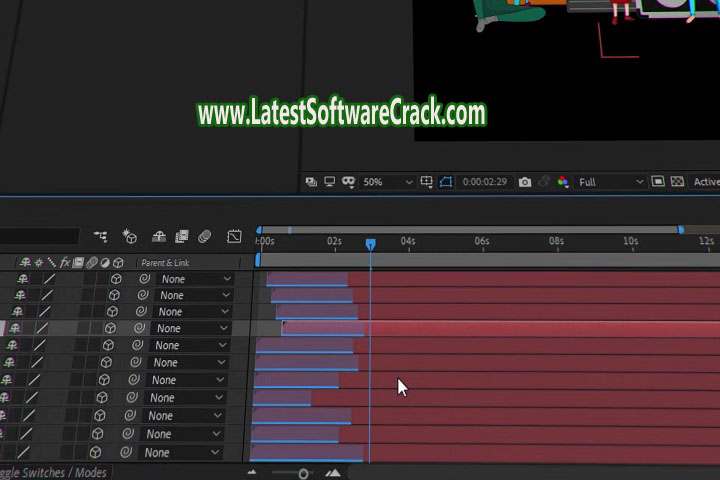This screenshot has width=720, height=480.
Task: Enable Motion Blur for the composition
Action: pyautogui.click(x=204, y=237)
